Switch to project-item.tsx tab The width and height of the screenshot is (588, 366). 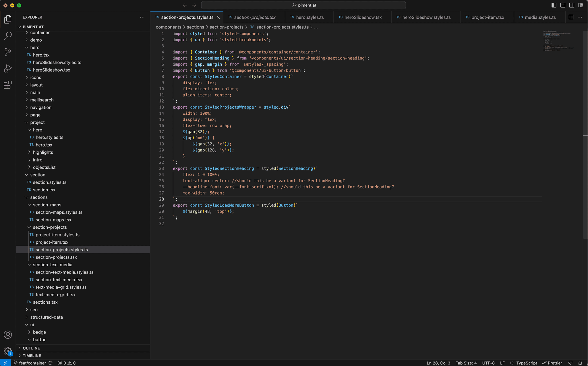pyautogui.click(x=488, y=17)
